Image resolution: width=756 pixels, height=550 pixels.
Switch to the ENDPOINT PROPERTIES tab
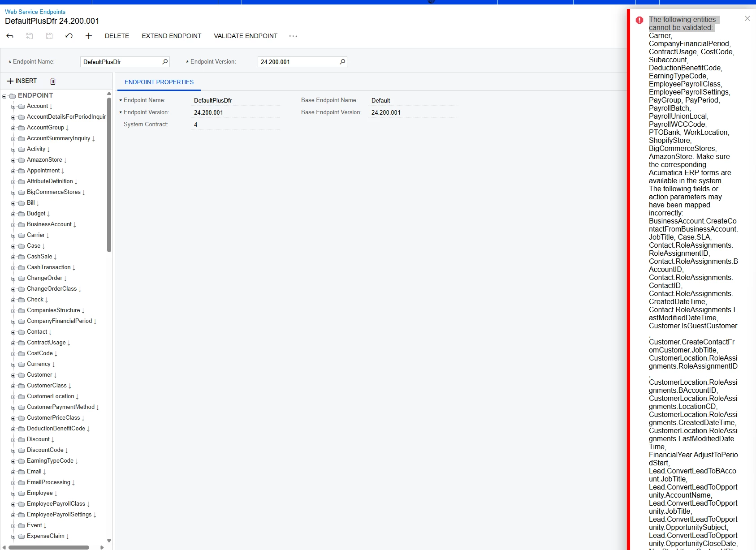click(x=159, y=82)
